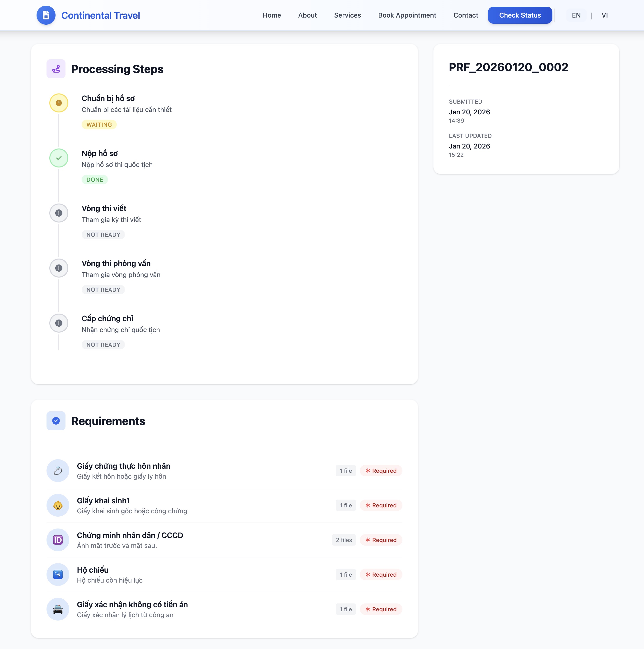Viewport: 644px width, 649px height.
Task: Click Required tag for Giấy chứng thực hôn nhân
Action: tap(381, 471)
